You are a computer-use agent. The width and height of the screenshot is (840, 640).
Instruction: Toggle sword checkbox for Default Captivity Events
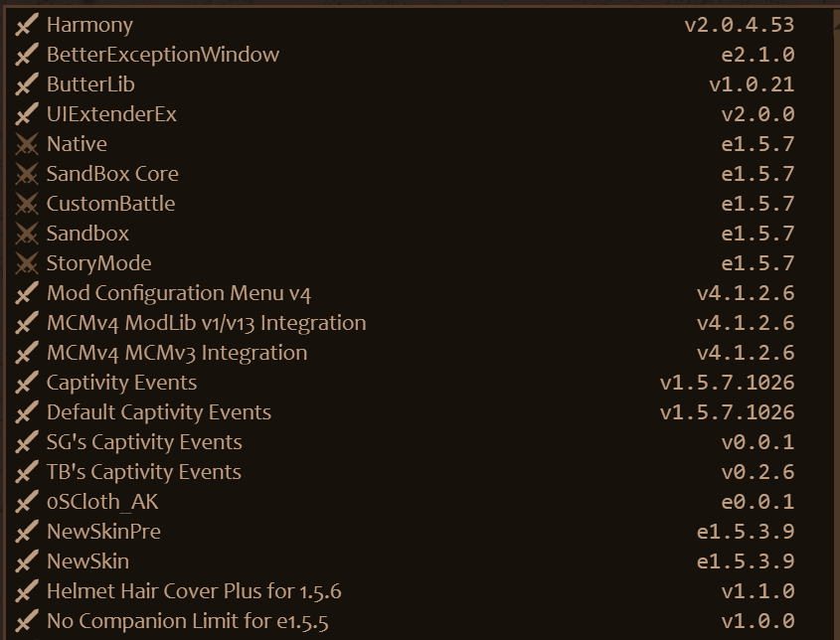click(27, 412)
